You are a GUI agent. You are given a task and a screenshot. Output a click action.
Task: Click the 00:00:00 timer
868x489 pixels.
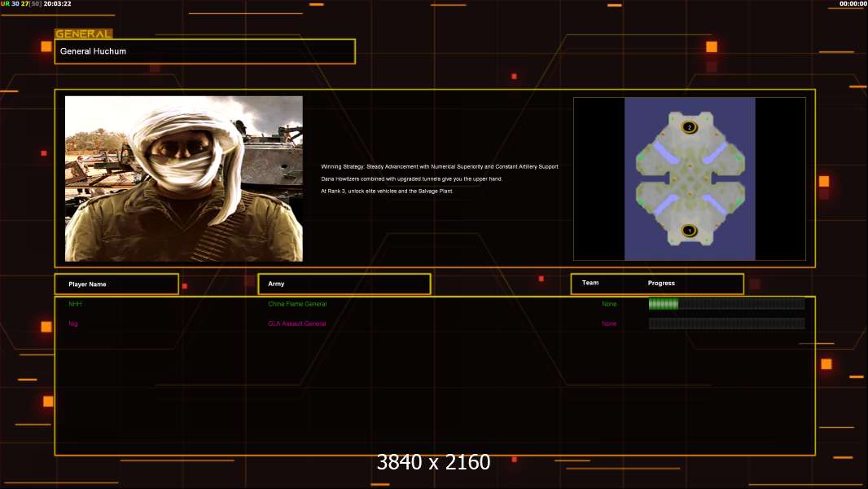tap(853, 3)
